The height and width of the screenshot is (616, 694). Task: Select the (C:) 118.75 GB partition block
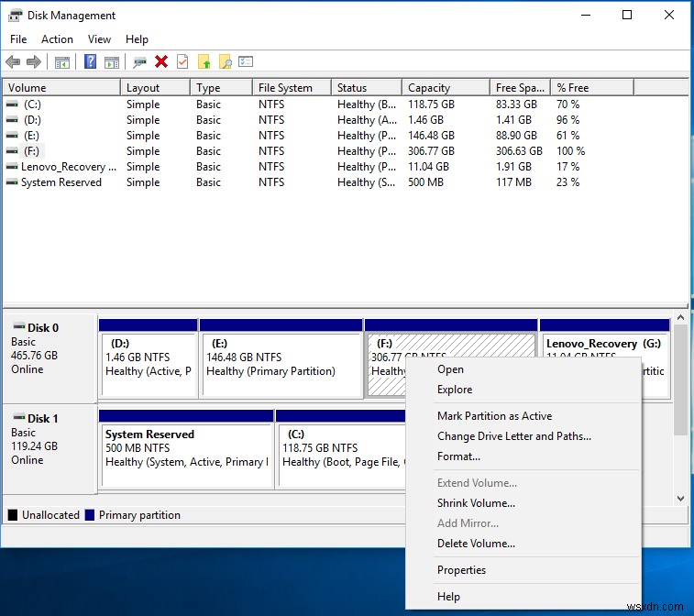click(x=340, y=449)
